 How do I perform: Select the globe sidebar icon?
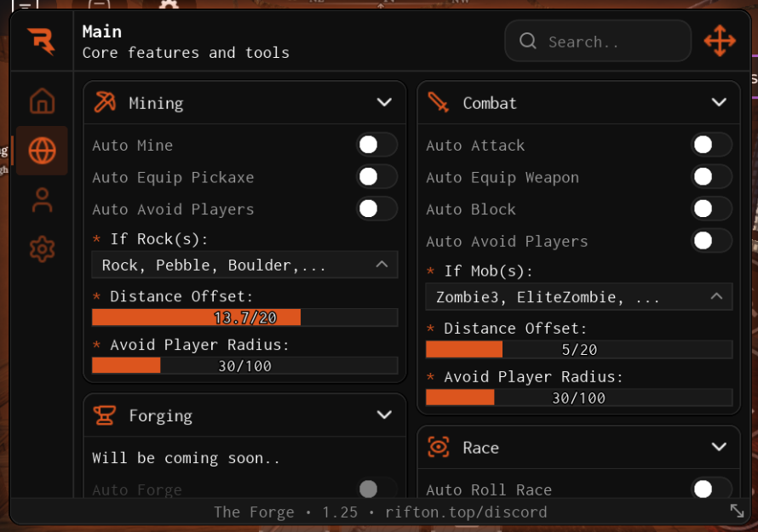pos(42,151)
